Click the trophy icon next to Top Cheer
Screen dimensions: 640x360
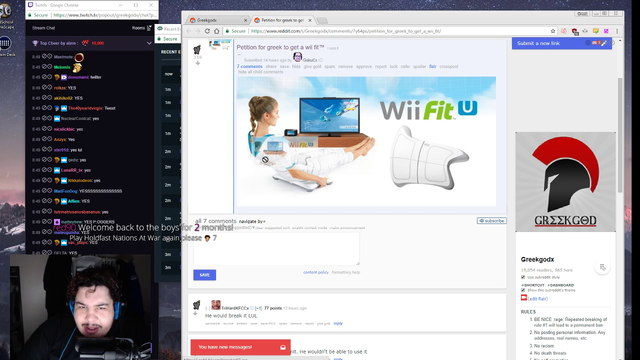click(x=35, y=43)
